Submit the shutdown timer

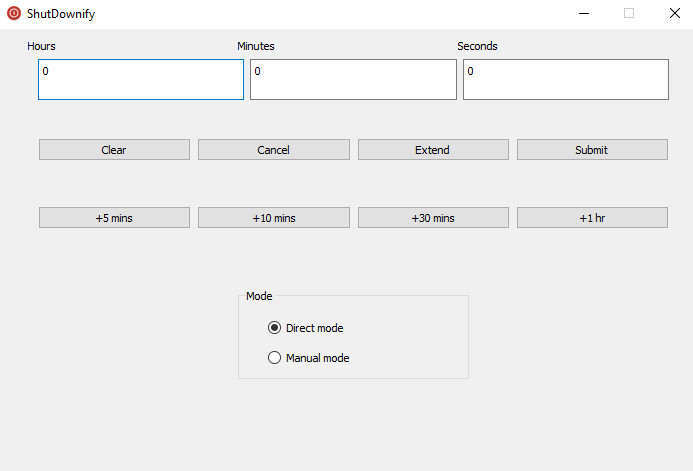pyautogui.click(x=592, y=150)
